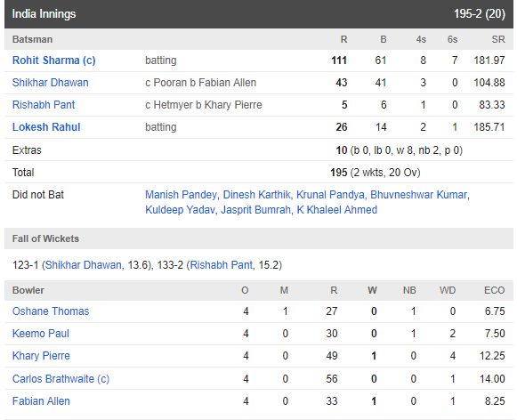
Task: Open Rohit Sharma (c) player profile
Action: [53, 61]
